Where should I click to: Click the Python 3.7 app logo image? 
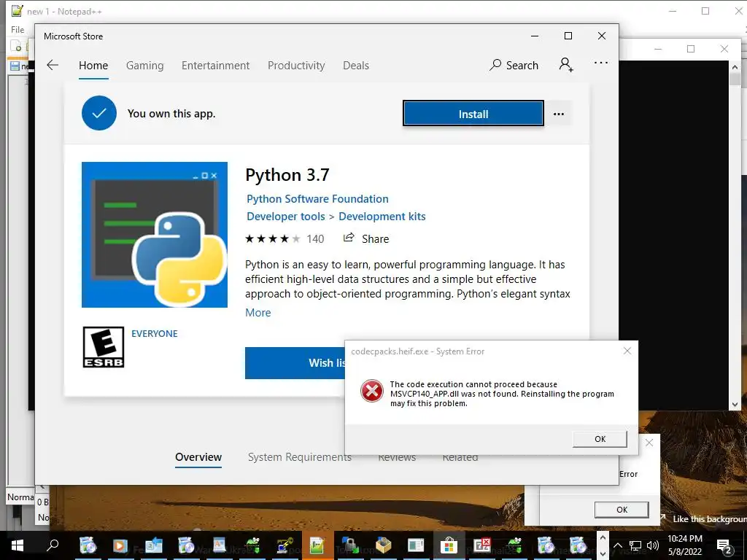pos(155,235)
